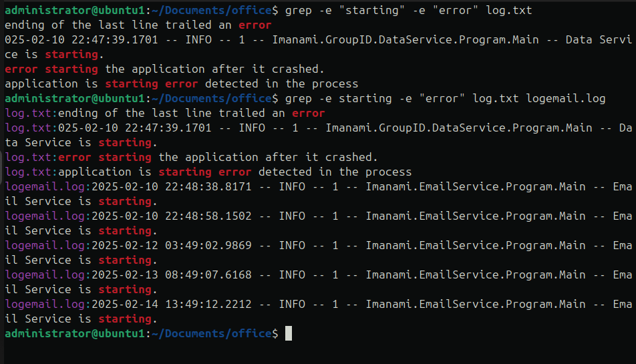Click the first grep command for log.txt
The image size is (636, 364).
pyautogui.click(x=408, y=10)
